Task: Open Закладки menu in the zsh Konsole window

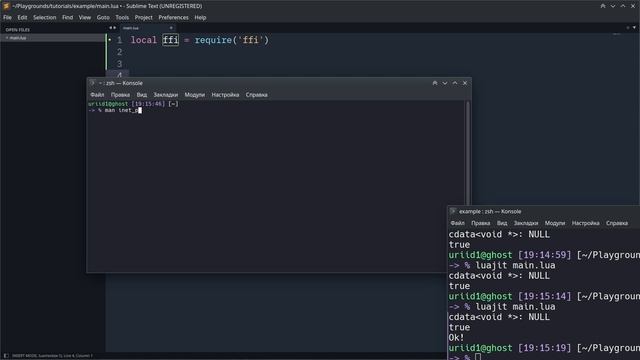Action: coord(166,95)
